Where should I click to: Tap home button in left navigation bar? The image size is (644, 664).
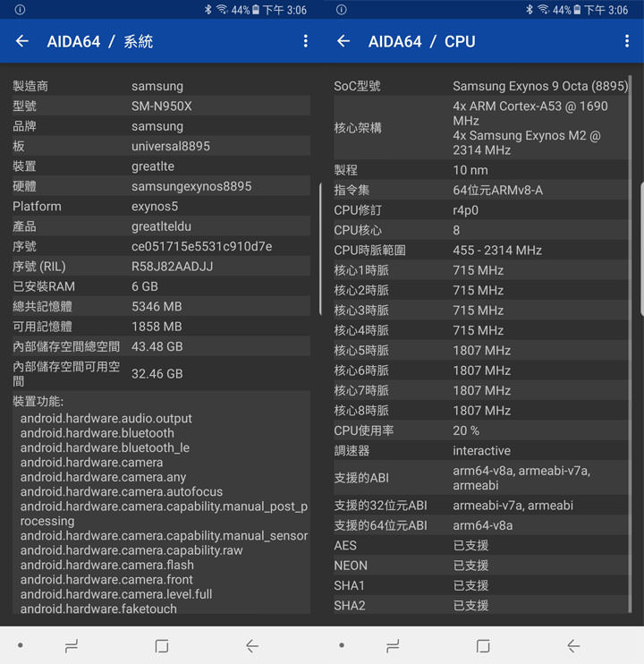(162, 646)
